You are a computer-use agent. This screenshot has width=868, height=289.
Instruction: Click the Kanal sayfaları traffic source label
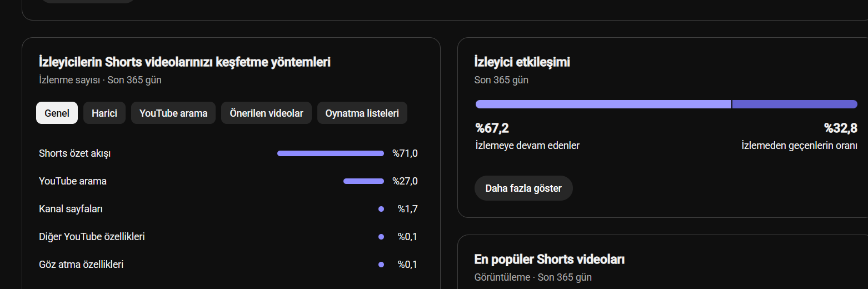pyautogui.click(x=71, y=209)
